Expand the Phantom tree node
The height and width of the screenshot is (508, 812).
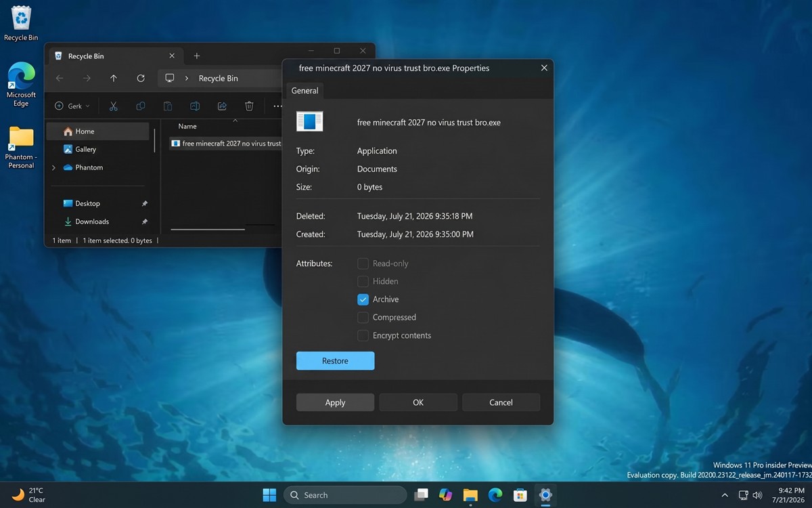tap(53, 167)
